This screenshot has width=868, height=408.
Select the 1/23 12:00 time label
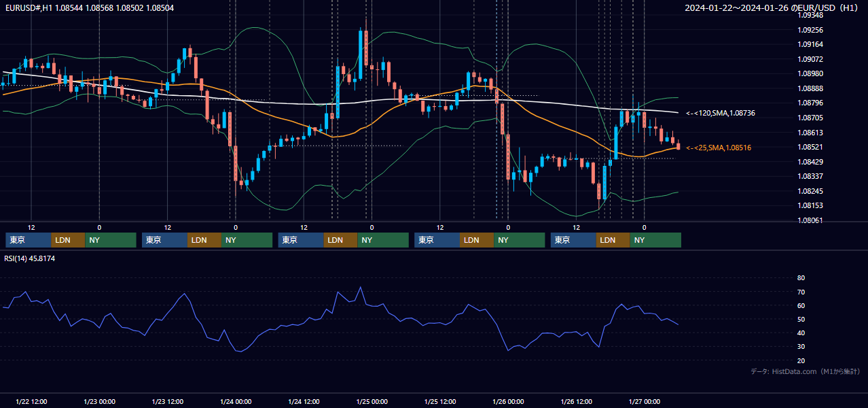coord(168,402)
